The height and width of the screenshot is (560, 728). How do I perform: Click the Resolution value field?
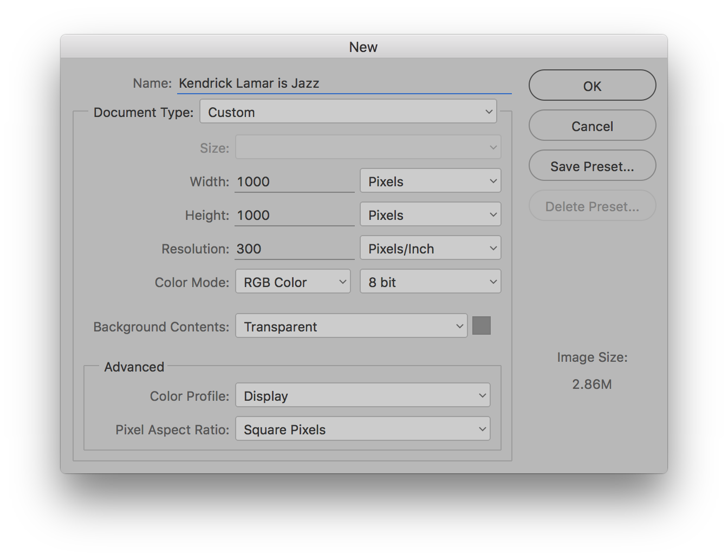295,249
